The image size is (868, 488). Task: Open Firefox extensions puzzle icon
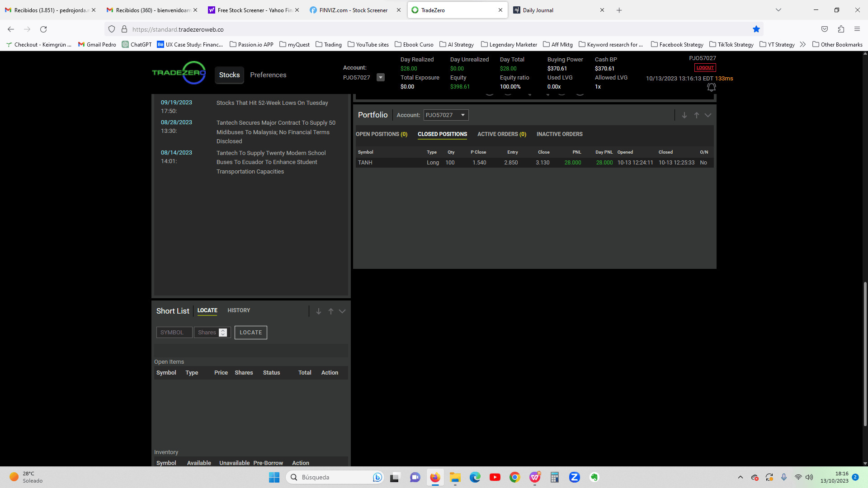(840, 29)
